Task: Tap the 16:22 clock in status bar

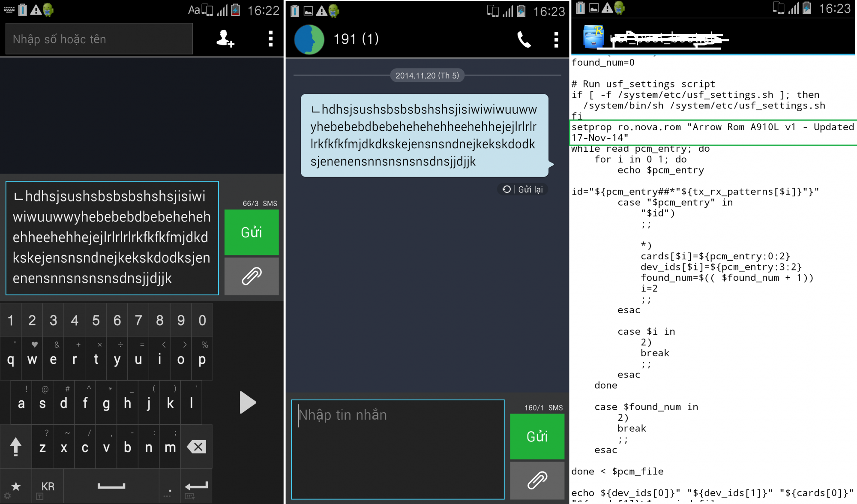Action: (263, 10)
